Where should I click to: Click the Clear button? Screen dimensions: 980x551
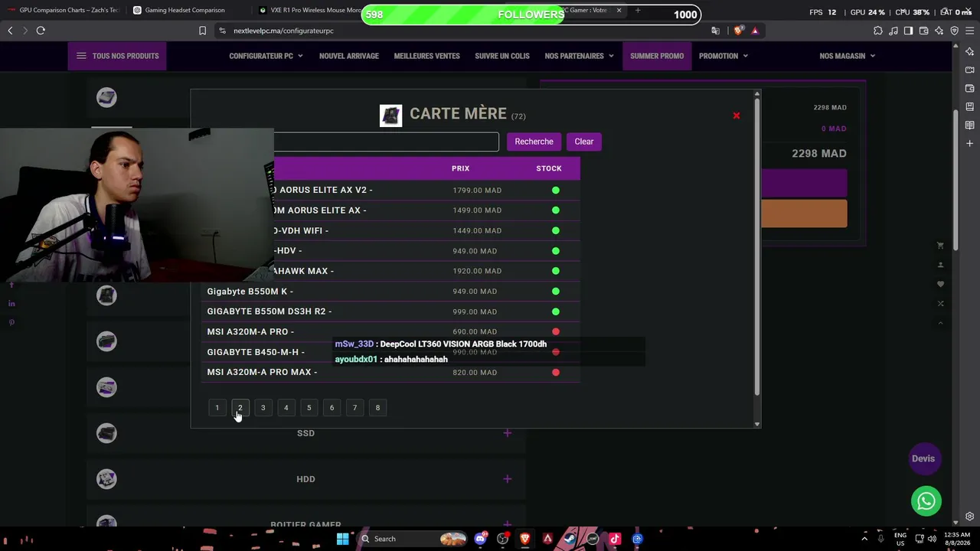tap(584, 142)
